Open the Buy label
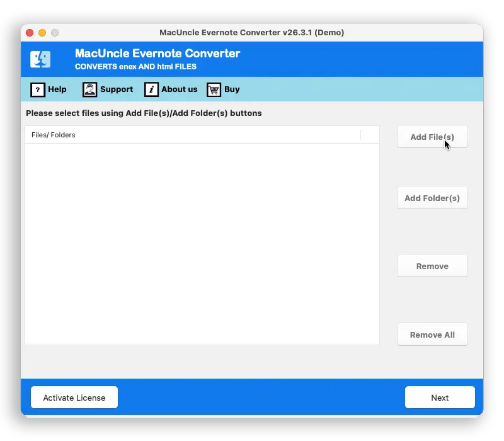504x441 pixels. point(232,89)
